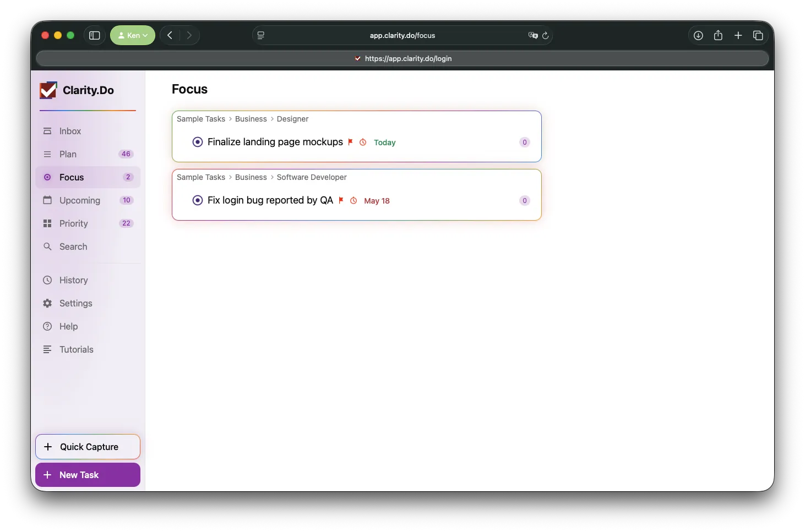Open Help in the sidebar

click(x=88, y=326)
